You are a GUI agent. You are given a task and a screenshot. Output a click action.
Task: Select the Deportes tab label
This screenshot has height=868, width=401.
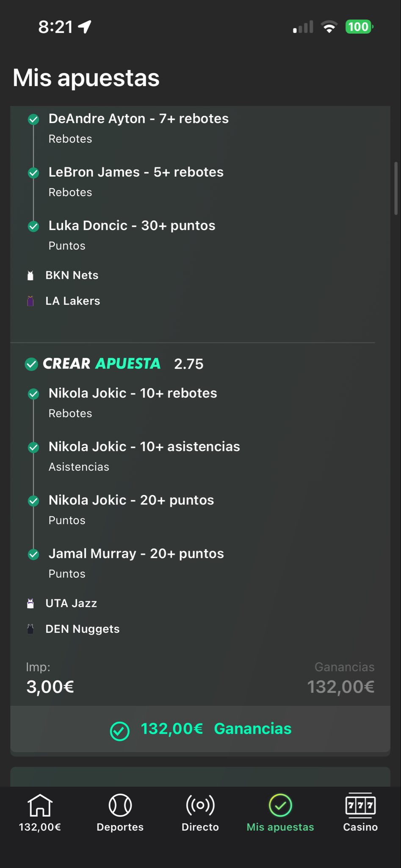120,827
